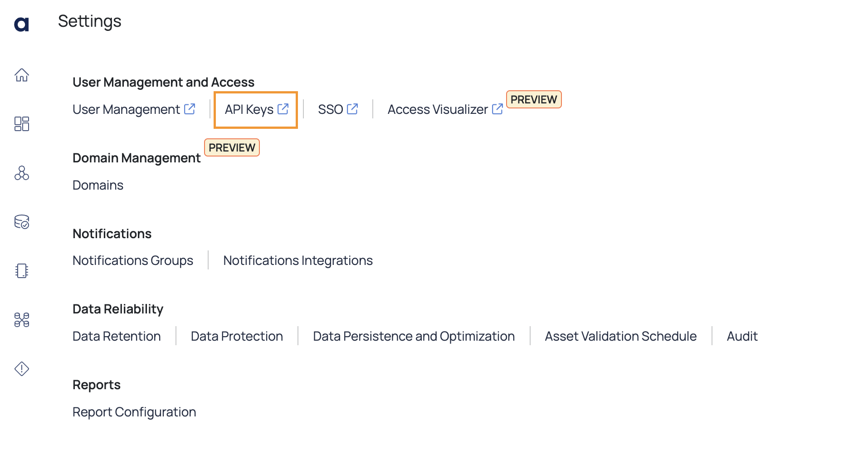Open Data Protection settings

(237, 336)
